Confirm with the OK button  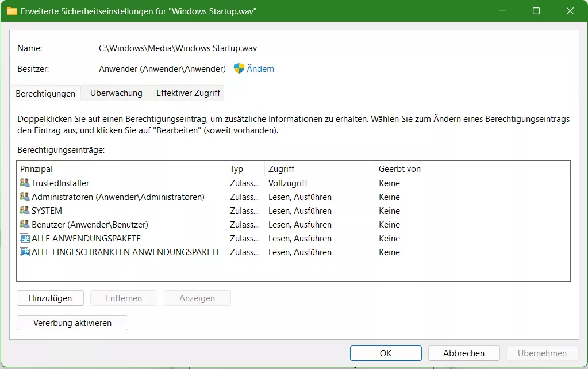pos(386,353)
